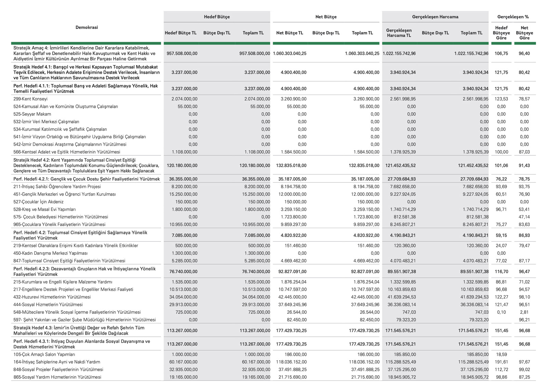This screenshot has width=547, height=392.
Task: Select the "525-Seyyar Makam" row label
Action: 32,114
